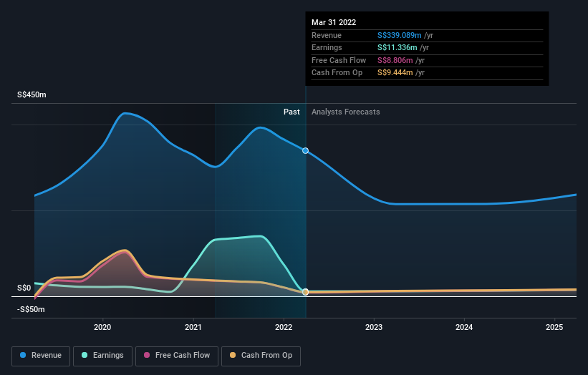Select the 2020 x-axis label

pyautogui.click(x=102, y=327)
